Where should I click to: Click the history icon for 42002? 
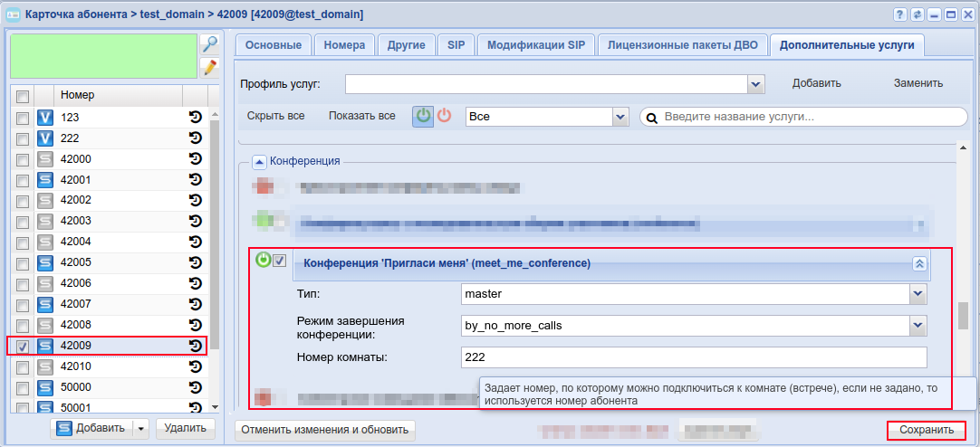coord(196,200)
